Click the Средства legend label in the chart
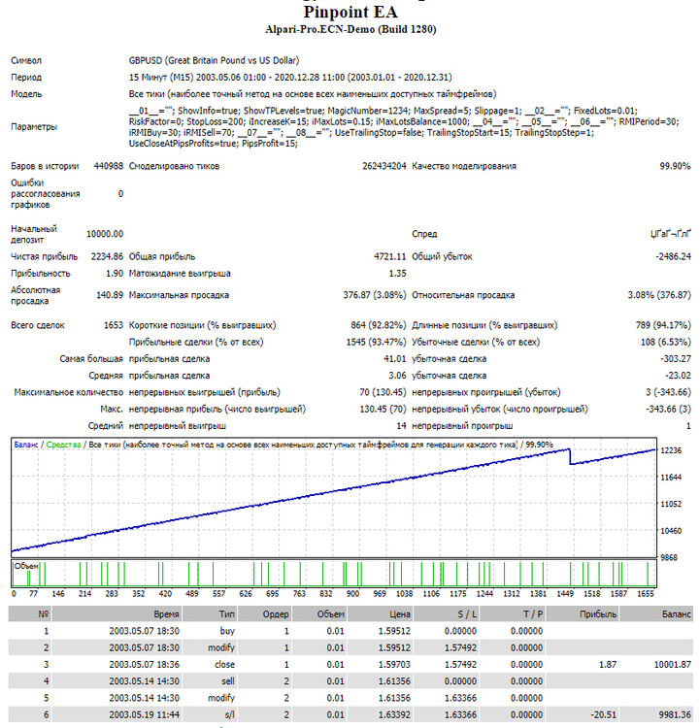The image size is (700, 728). pyautogui.click(x=63, y=445)
